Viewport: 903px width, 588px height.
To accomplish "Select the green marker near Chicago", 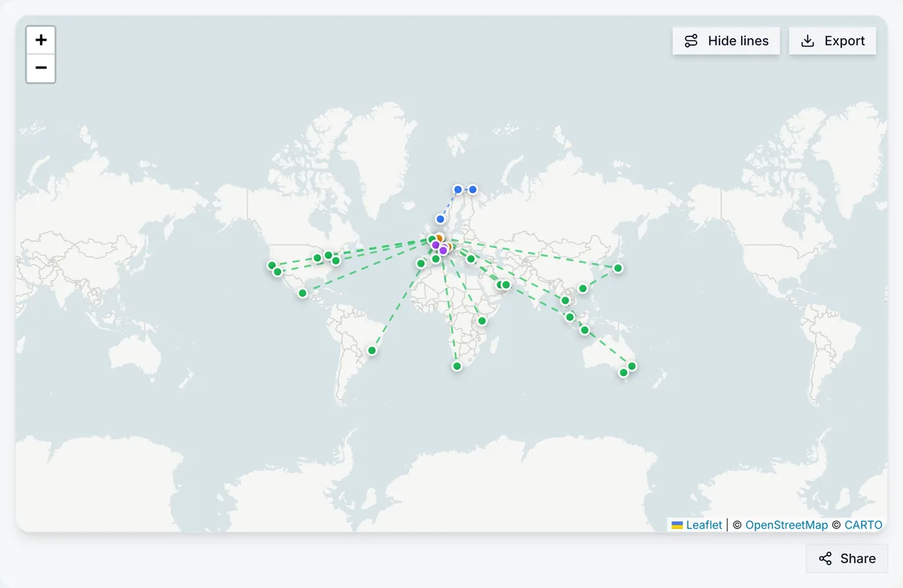I will tap(318, 258).
